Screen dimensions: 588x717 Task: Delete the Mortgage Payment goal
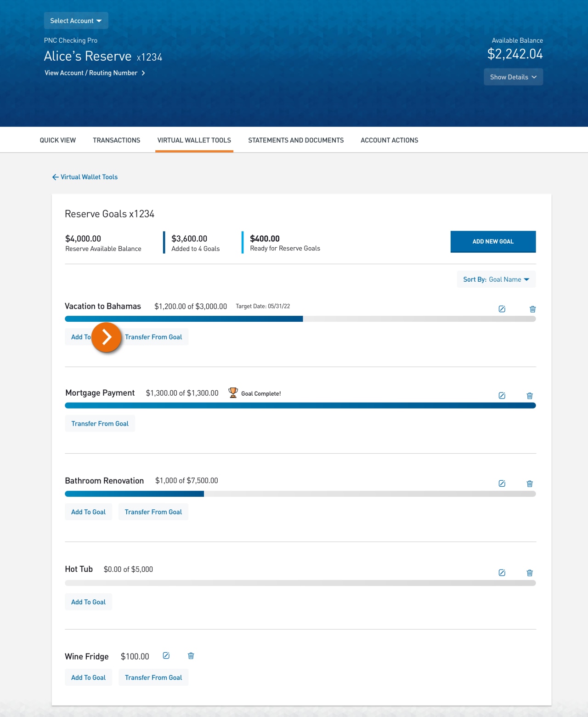click(529, 396)
